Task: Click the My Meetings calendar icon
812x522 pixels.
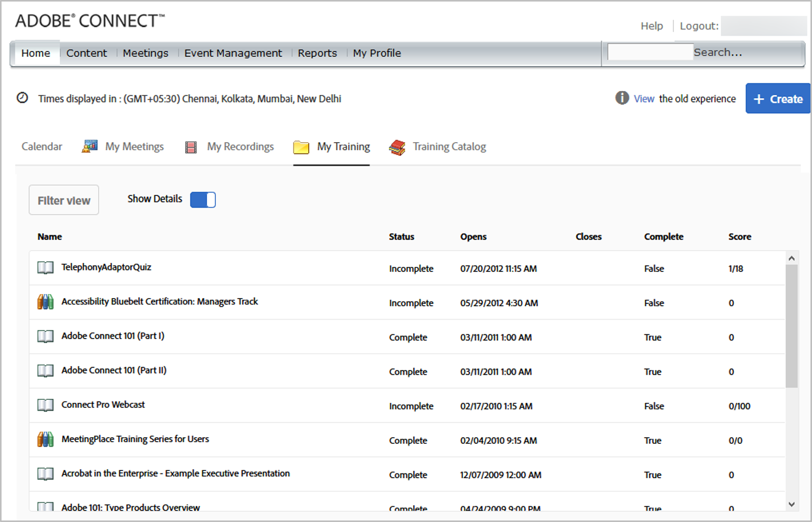Action: tap(89, 147)
